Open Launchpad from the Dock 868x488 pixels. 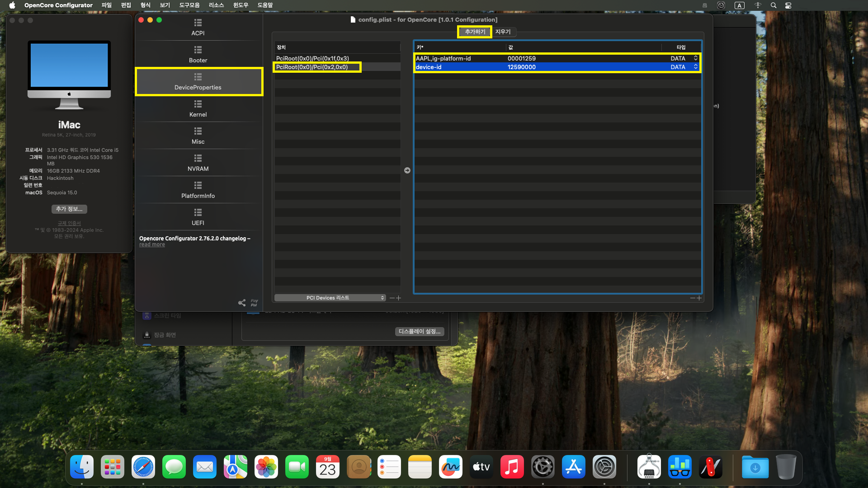(113, 467)
